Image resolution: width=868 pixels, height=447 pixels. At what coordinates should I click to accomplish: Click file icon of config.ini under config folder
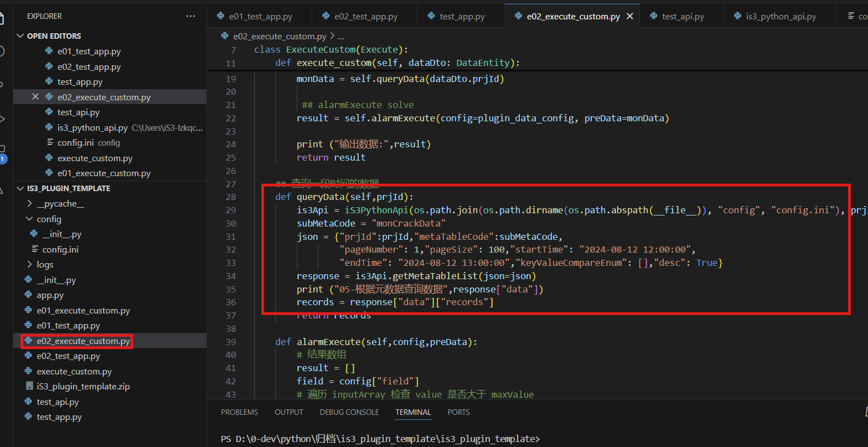(36, 249)
